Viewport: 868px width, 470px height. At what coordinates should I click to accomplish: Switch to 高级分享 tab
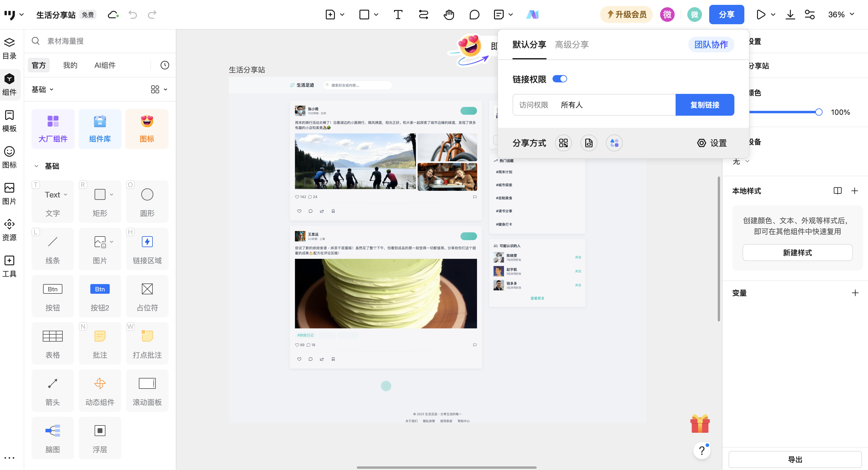click(572, 45)
